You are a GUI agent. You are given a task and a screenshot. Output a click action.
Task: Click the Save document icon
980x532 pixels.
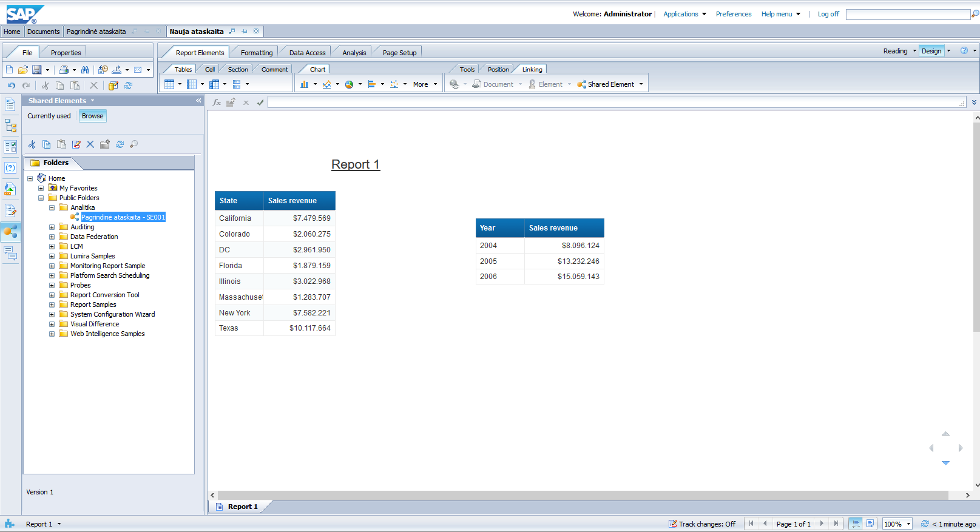(36, 70)
